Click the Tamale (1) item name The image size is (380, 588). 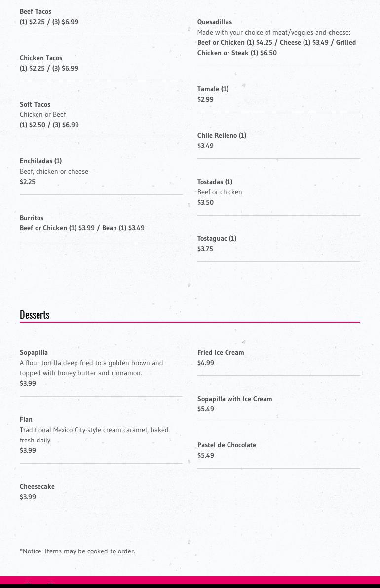(213, 89)
